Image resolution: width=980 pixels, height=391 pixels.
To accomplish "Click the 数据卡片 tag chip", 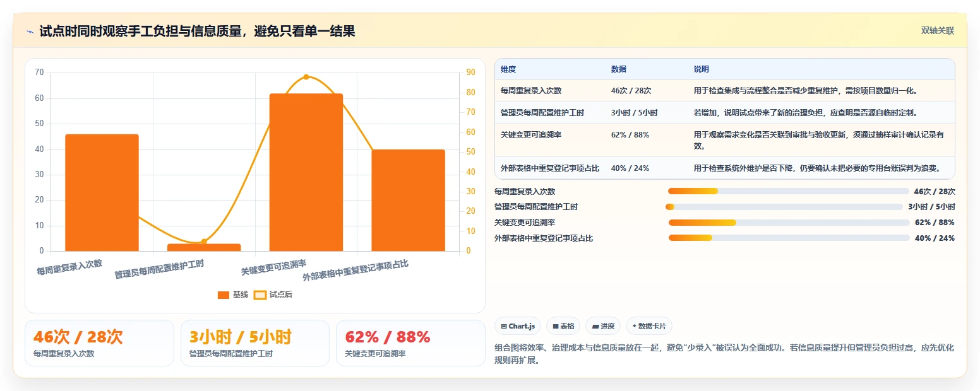I will [x=649, y=326].
